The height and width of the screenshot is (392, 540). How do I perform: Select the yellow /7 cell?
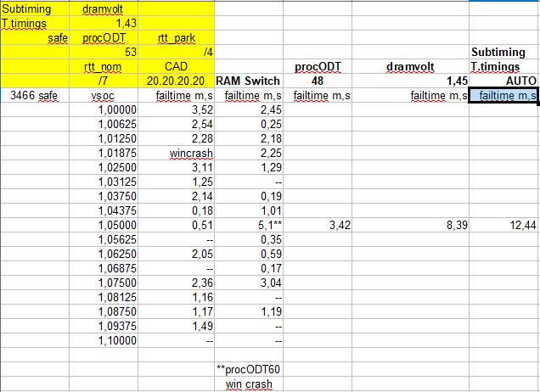104,81
